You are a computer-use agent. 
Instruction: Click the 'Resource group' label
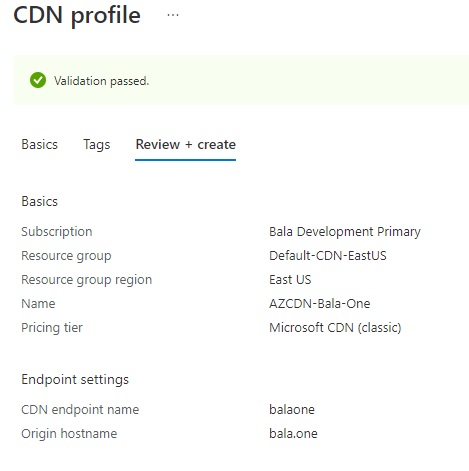coord(66,256)
